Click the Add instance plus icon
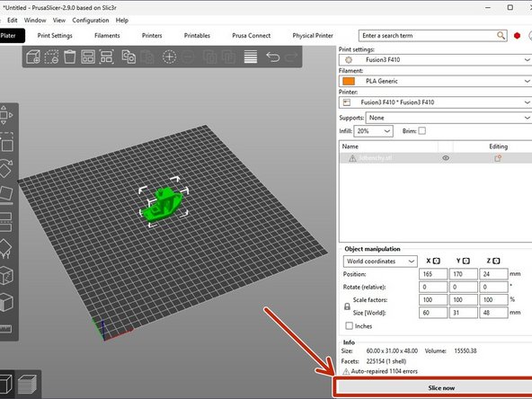This screenshot has width=532, height=399. point(169,57)
